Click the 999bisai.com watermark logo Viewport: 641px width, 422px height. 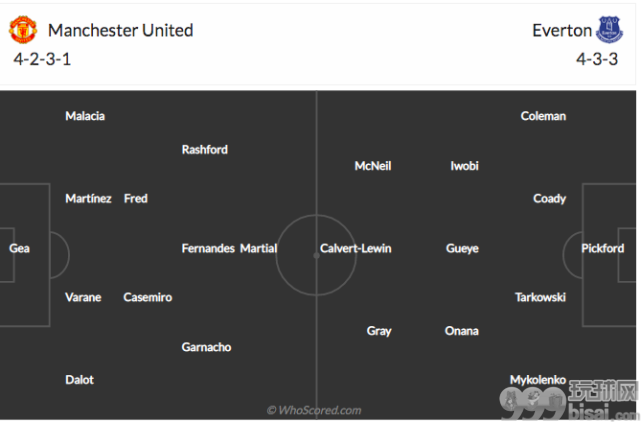(569, 402)
